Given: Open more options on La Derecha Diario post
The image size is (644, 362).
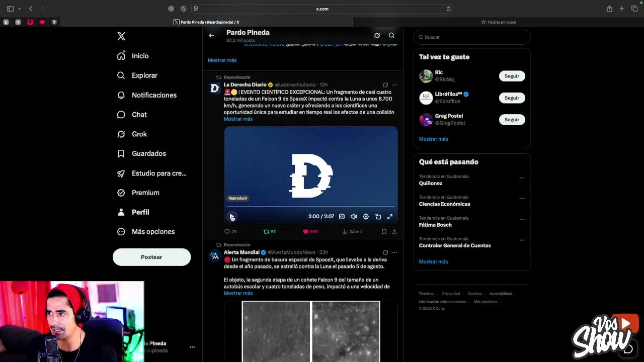Looking at the screenshot, I should 394,85.
